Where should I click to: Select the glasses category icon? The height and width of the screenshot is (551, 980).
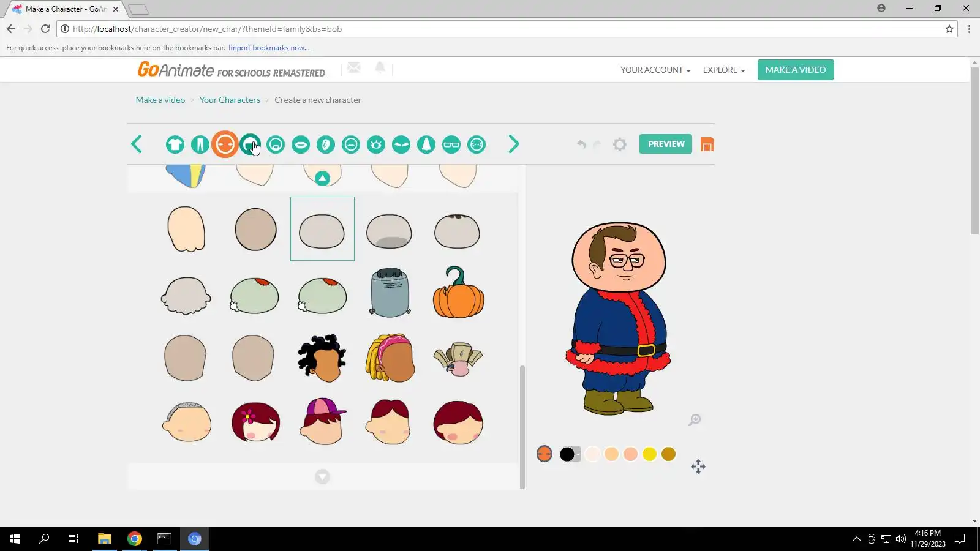pos(451,144)
